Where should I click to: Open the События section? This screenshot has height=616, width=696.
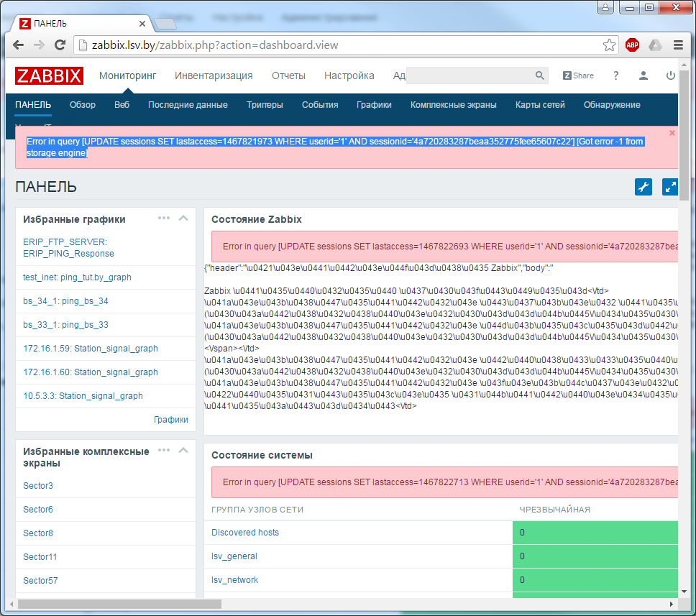click(x=320, y=105)
